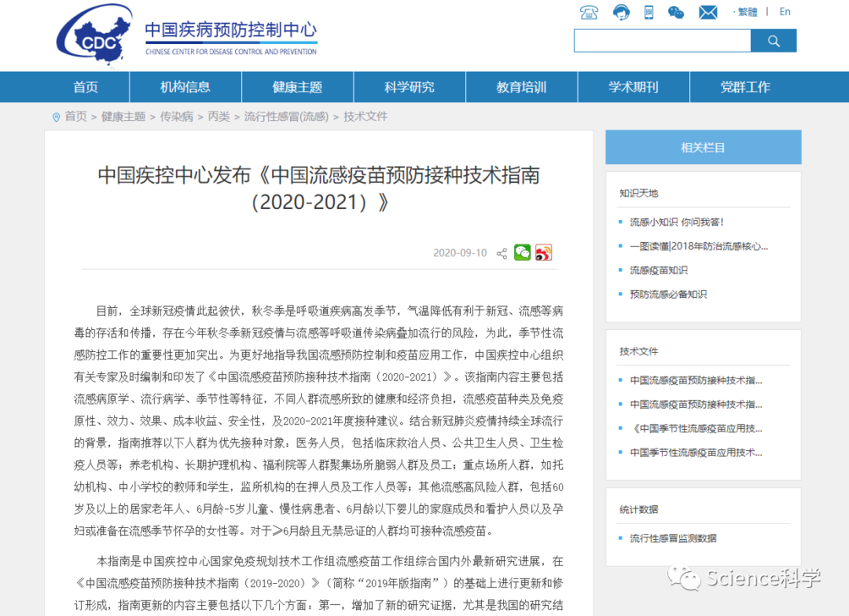Share article via red Weibo icon

(x=544, y=252)
